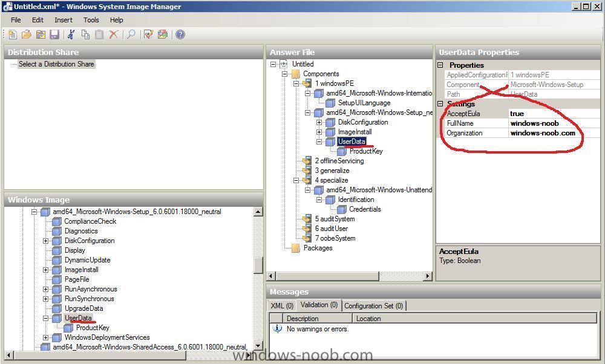This screenshot has height=364, width=605.
Task: Open the Insert menu
Action: point(64,20)
